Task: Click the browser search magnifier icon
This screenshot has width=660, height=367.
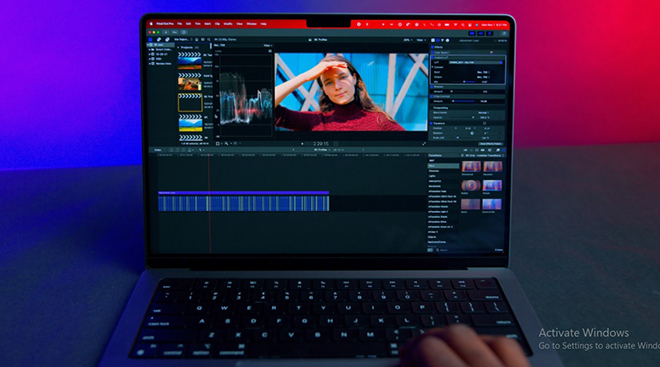Action: (x=209, y=39)
